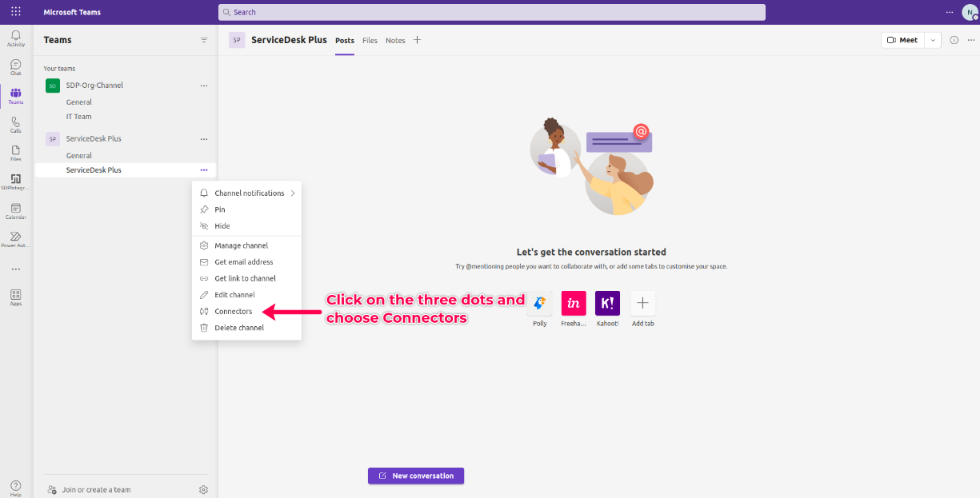
Task: Open the IT Team channel
Action: 79,117
